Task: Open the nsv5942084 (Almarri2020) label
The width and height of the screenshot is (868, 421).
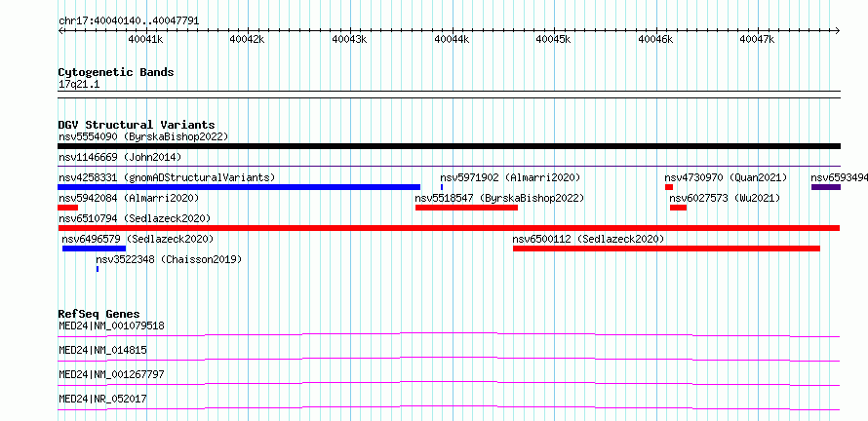Action: [x=129, y=198]
